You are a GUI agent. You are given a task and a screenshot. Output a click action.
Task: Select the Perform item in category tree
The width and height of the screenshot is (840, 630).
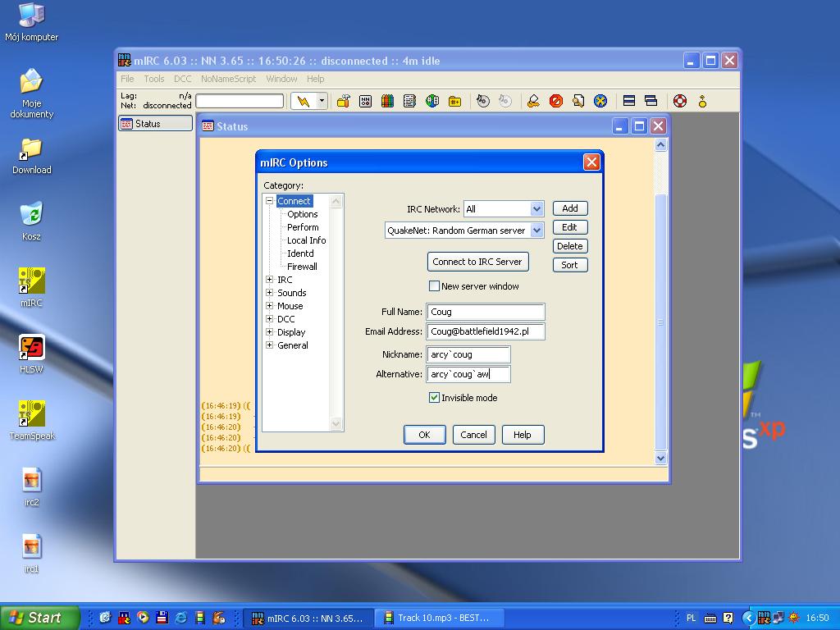click(x=303, y=227)
